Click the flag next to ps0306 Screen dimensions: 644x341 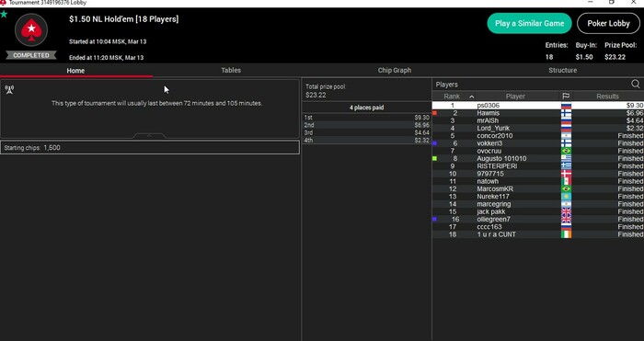pyautogui.click(x=566, y=106)
